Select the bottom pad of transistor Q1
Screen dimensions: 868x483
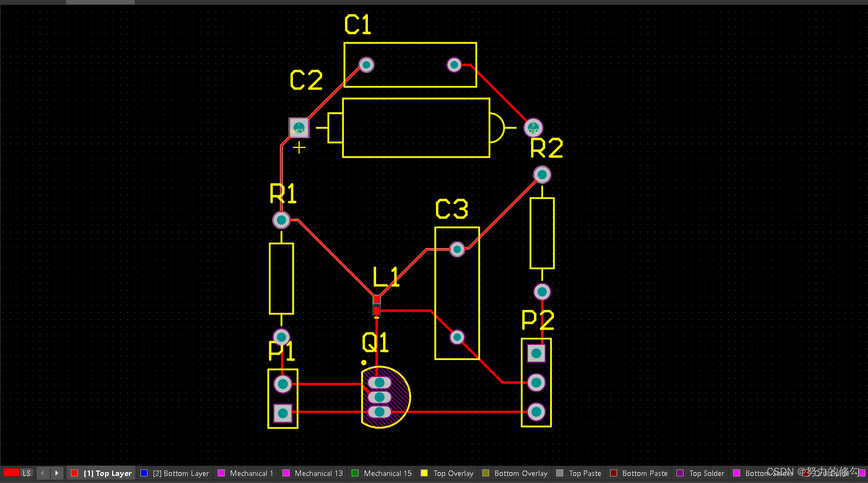tap(379, 412)
